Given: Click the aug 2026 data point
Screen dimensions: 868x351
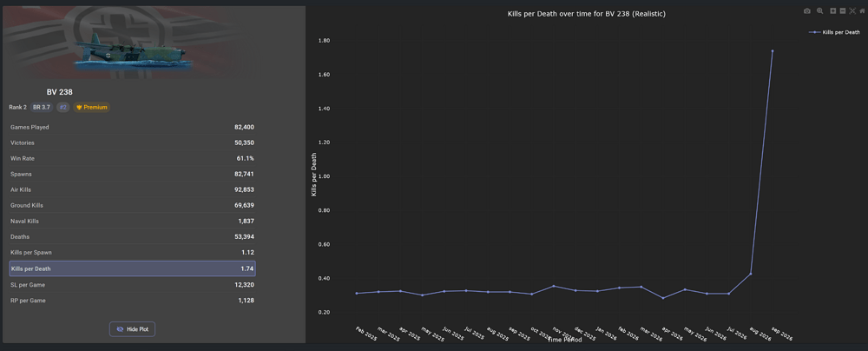Looking at the screenshot, I should (x=751, y=274).
